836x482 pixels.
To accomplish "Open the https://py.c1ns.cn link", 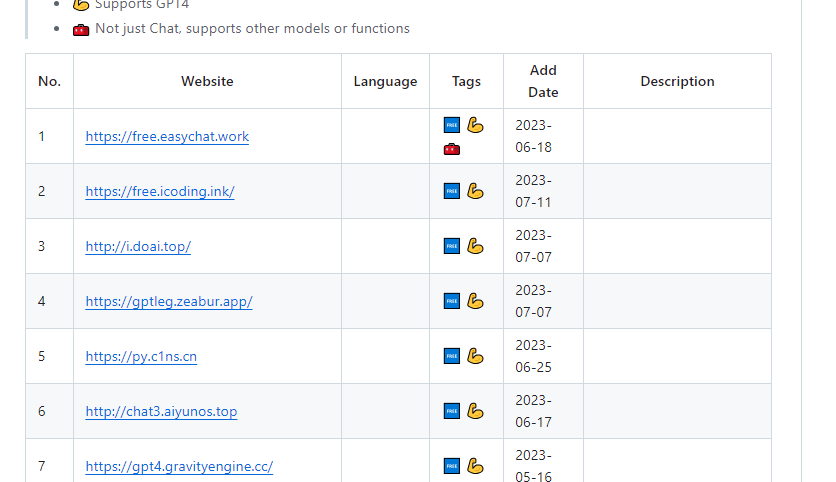I will coord(141,357).
